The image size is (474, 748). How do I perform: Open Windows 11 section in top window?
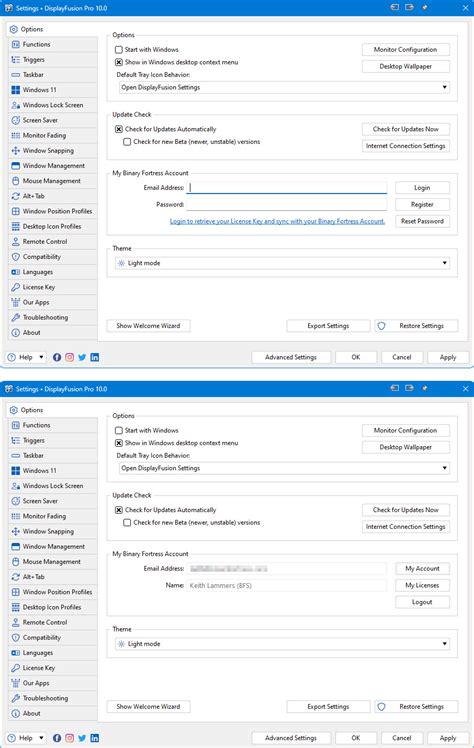(x=52, y=90)
